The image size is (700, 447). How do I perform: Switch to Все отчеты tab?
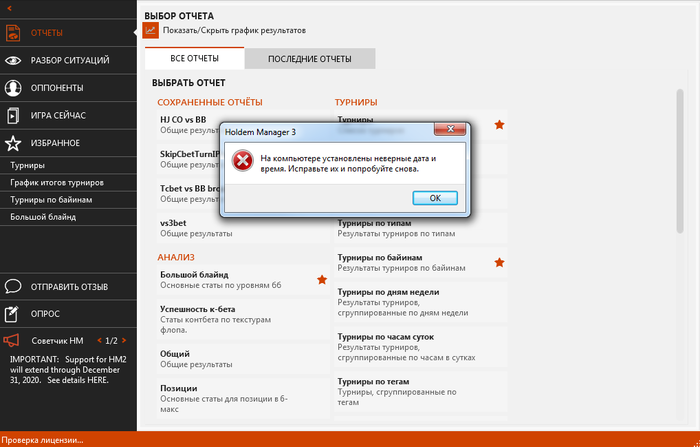(x=195, y=58)
